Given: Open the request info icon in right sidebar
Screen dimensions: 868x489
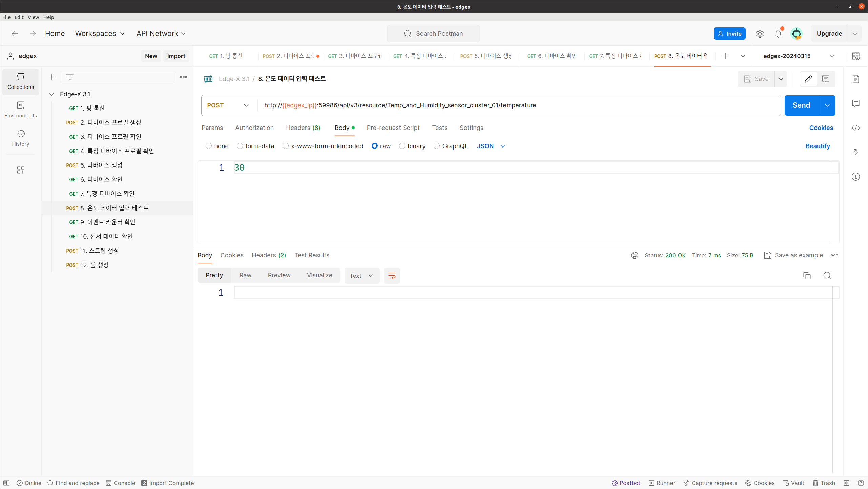Looking at the screenshot, I should pos(856,177).
